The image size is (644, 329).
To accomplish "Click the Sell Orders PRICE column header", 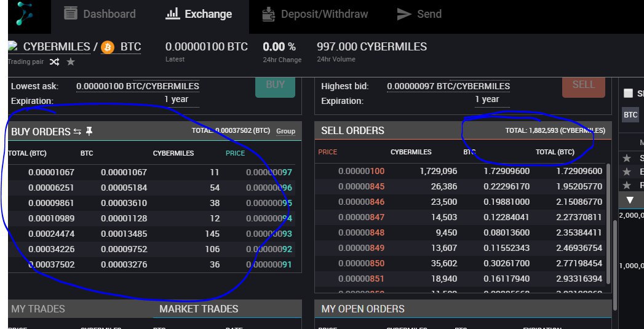I will [328, 152].
